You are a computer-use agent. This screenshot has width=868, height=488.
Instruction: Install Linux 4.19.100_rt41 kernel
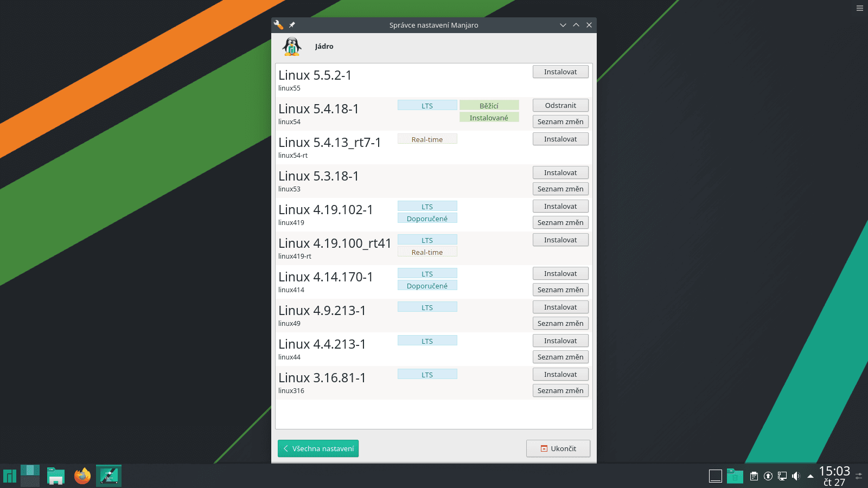point(560,240)
